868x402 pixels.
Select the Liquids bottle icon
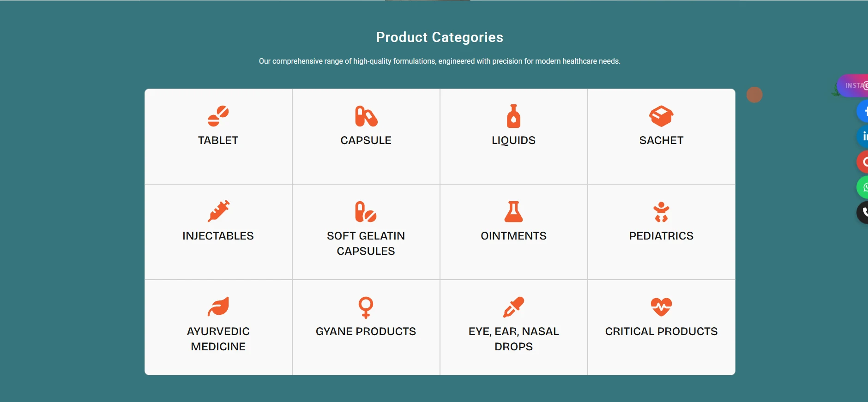point(513,116)
